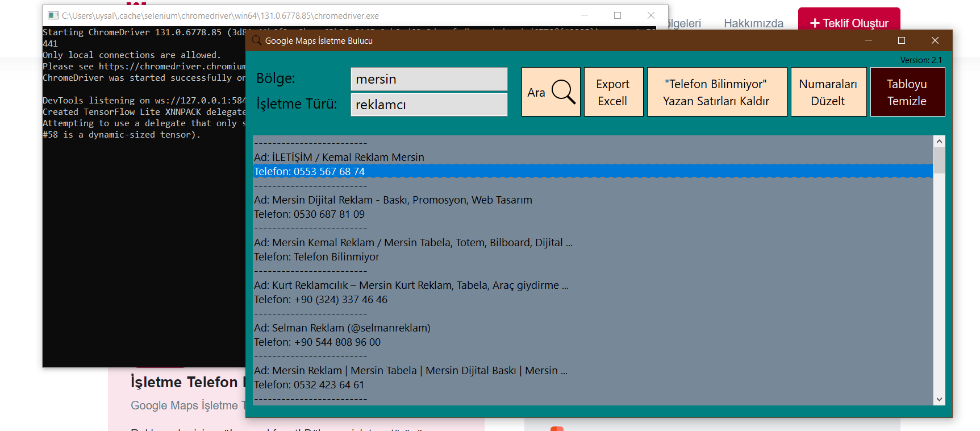
Task: Minimize the Google Maps İşletme Bulucu window
Action: 868,40
